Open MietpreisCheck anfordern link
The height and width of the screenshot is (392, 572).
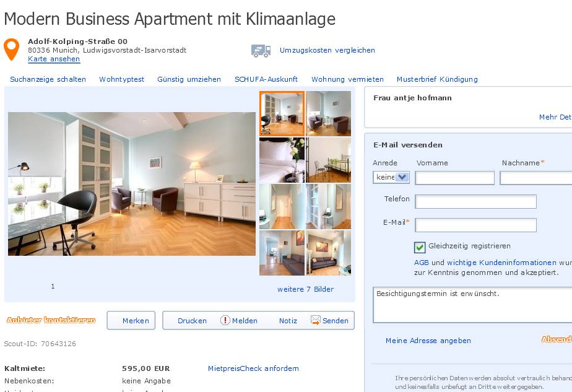coord(253,368)
